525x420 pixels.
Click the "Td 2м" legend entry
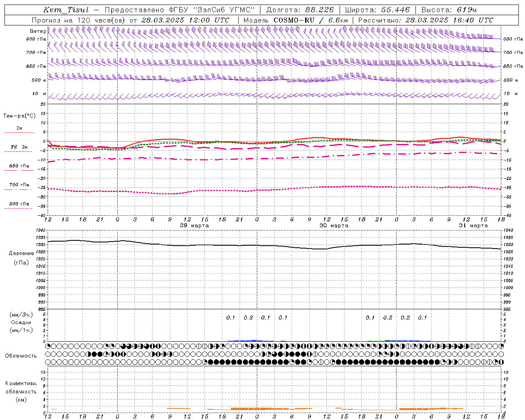[x=19, y=147]
